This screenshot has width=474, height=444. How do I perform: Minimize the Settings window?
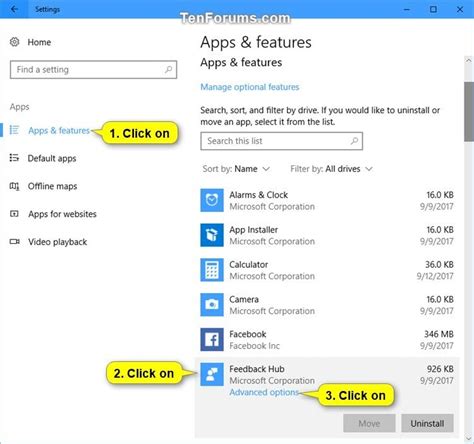(x=406, y=9)
